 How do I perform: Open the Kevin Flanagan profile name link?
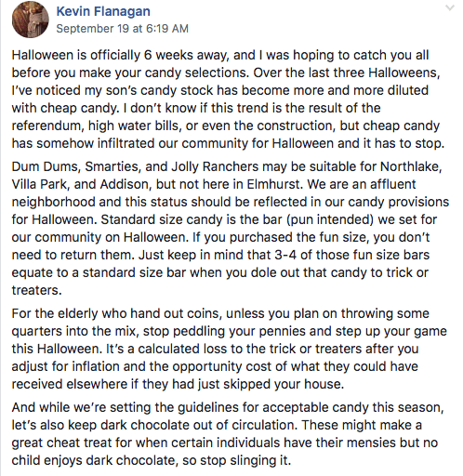pos(103,11)
